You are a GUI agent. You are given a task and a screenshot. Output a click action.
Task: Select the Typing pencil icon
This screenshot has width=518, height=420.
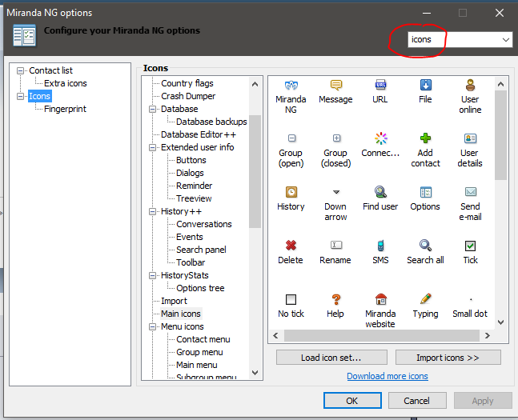click(425, 299)
